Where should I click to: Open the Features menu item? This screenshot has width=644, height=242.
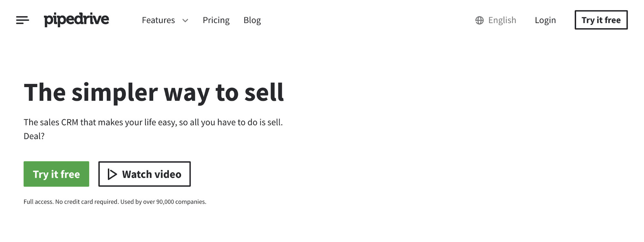tap(158, 20)
